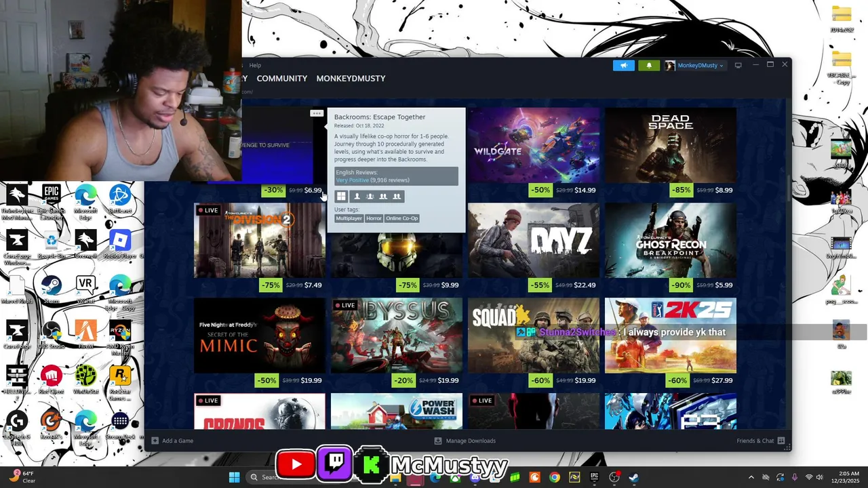Open Steam notifications bell
This screenshot has height=488, width=868.
pos(649,65)
